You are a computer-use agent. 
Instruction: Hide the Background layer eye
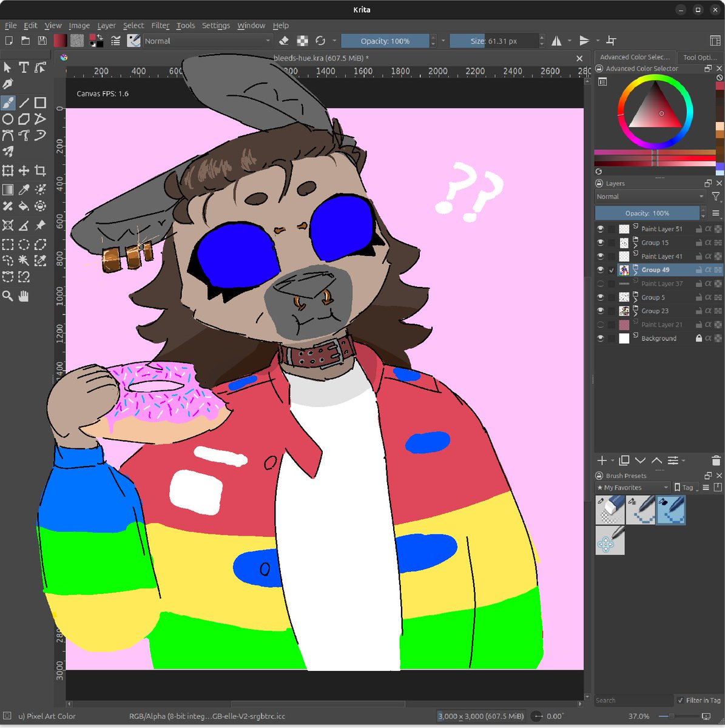click(x=601, y=338)
